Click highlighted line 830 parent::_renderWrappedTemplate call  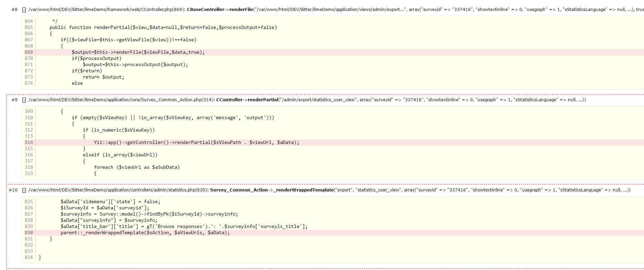point(145,233)
